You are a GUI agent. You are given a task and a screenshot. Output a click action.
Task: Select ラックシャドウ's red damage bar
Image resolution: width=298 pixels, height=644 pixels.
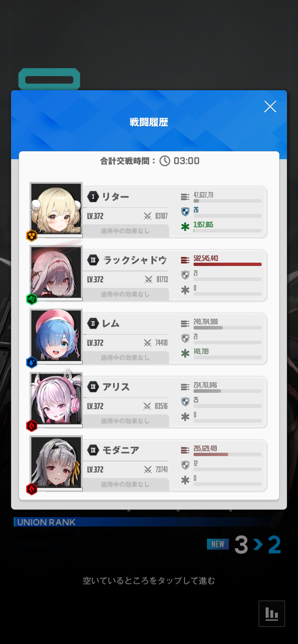(x=227, y=264)
